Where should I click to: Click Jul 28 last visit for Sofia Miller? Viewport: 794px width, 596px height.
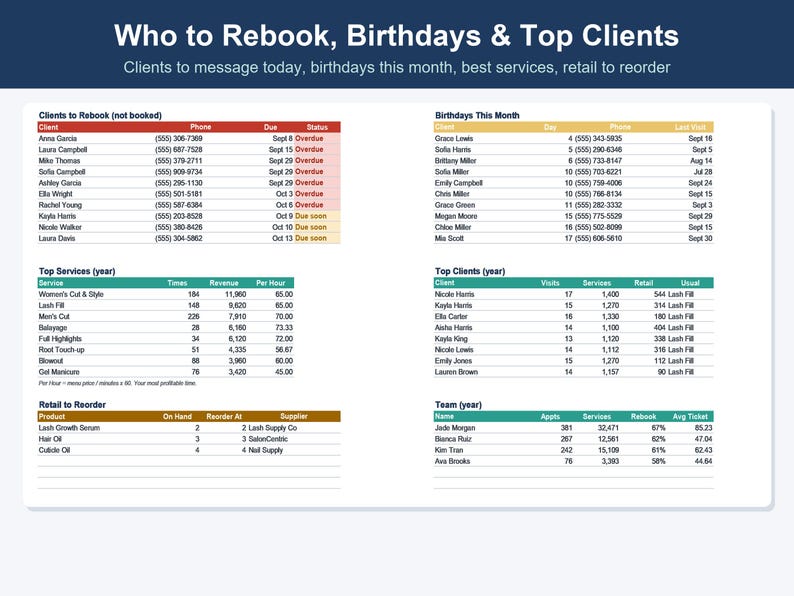tap(703, 172)
